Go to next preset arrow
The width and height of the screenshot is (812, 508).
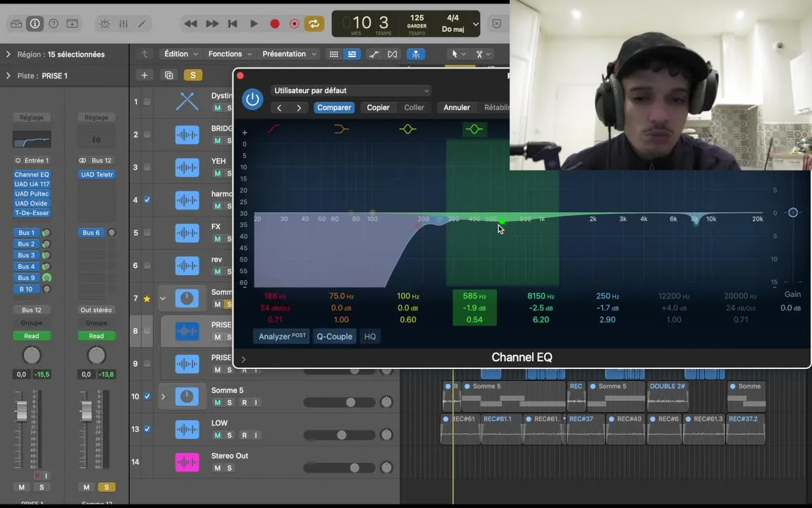pos(299,108)
